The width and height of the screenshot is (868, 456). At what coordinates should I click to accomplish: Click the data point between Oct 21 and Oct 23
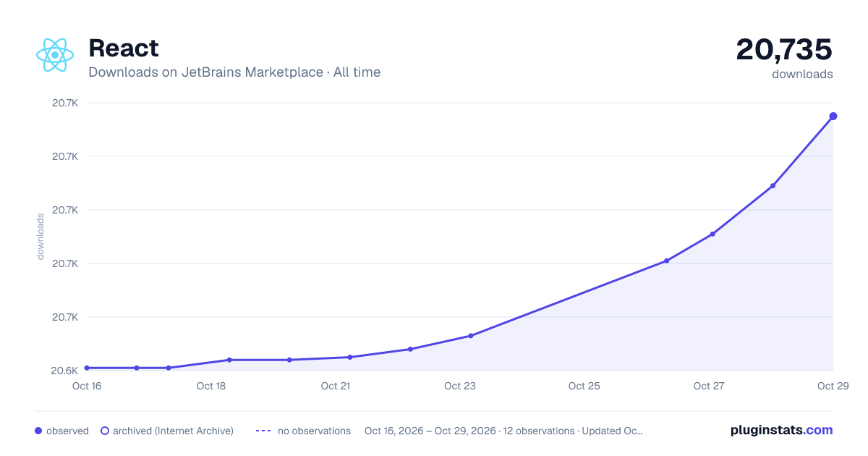pos(410,349)
